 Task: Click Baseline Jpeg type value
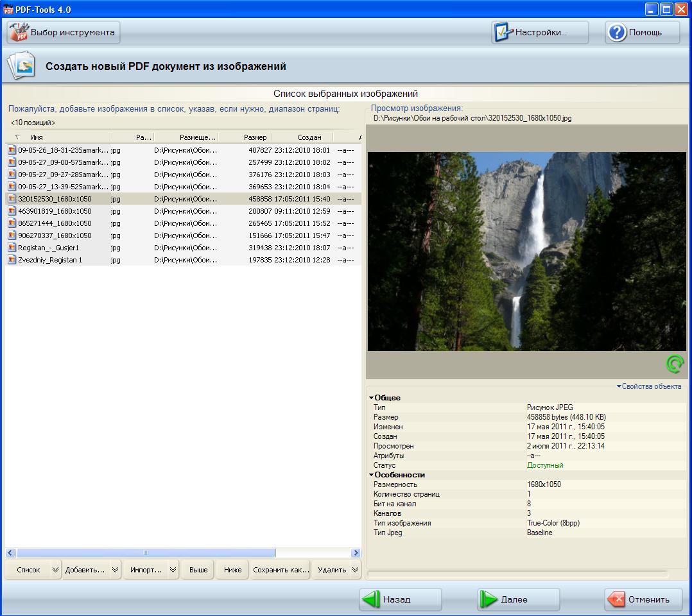(x=539, y=533)
